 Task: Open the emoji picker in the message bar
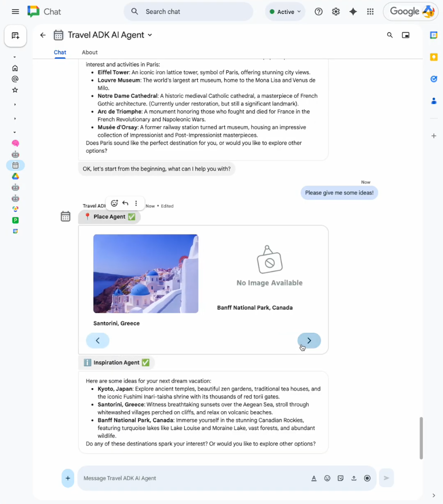click(x=327, y=478)
